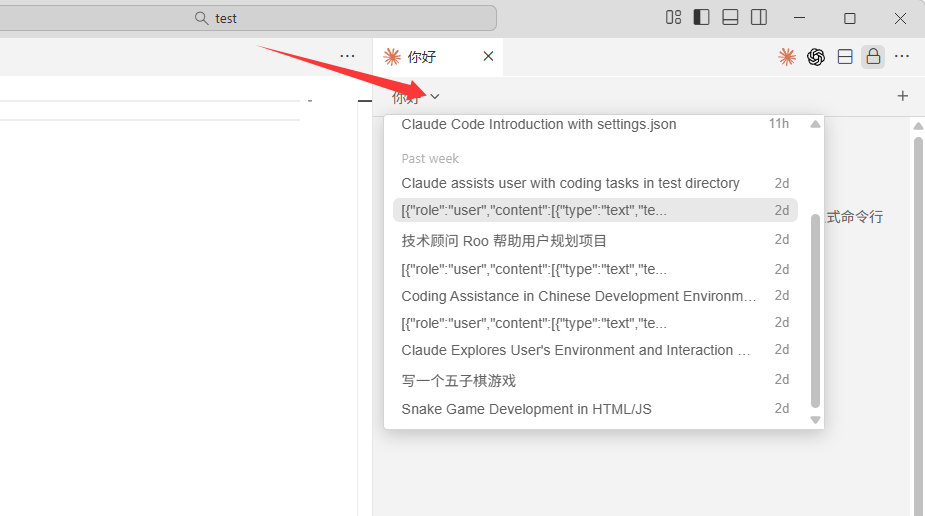Open 写一个五子棋游戏 conversation

[595, 380]
